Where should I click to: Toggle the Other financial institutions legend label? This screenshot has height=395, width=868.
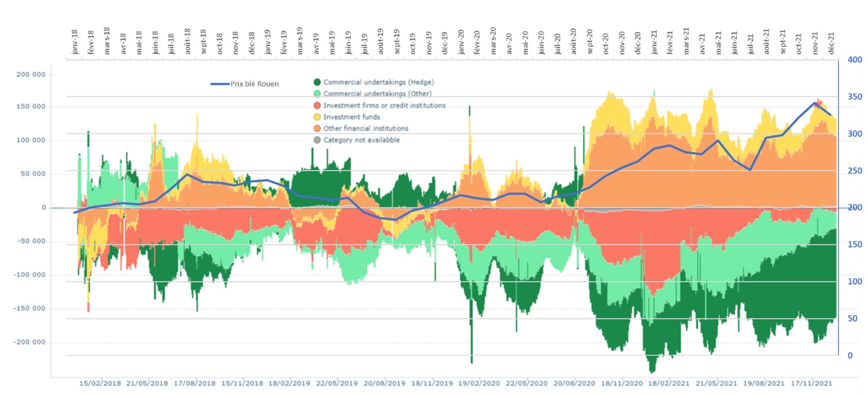tap(366, 129)
